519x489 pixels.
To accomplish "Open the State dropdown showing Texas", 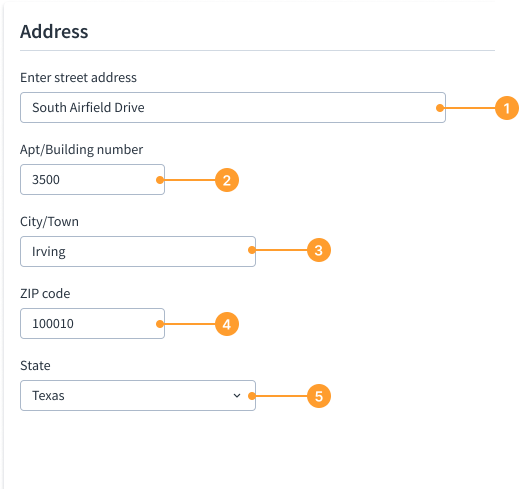I will point(138,395).
